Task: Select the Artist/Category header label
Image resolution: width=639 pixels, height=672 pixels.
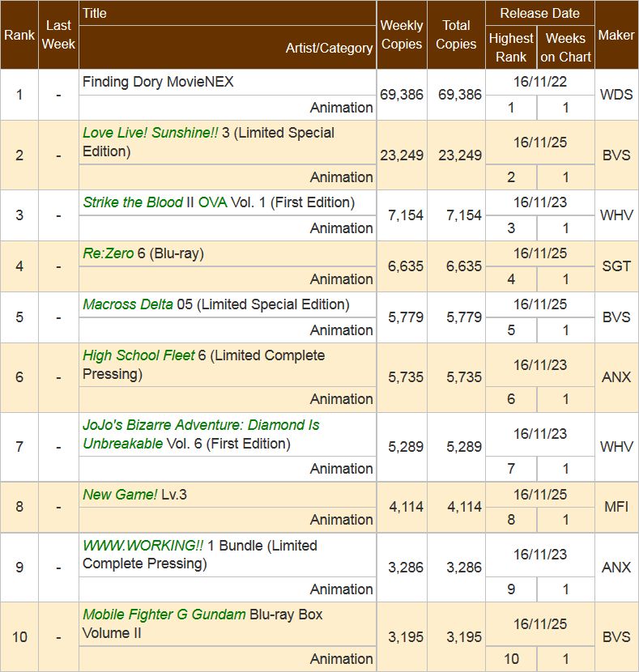Action: click(329, 48)
